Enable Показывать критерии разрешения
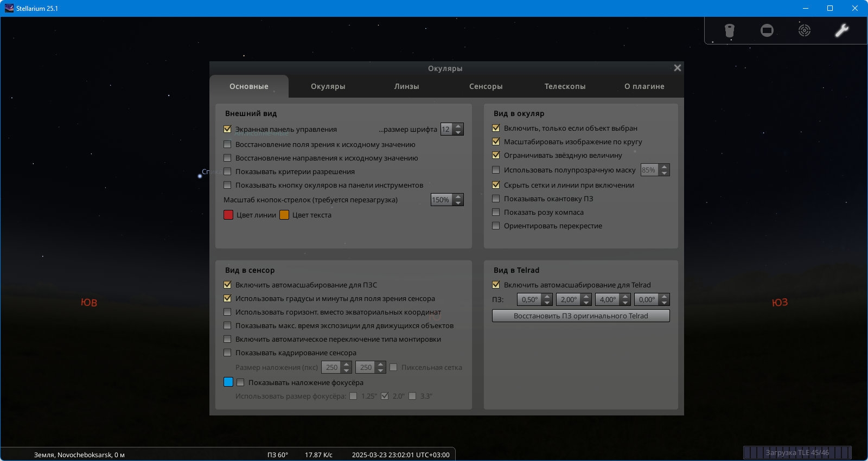Screen dimensions: 868x461 click(x=227, y=171)
